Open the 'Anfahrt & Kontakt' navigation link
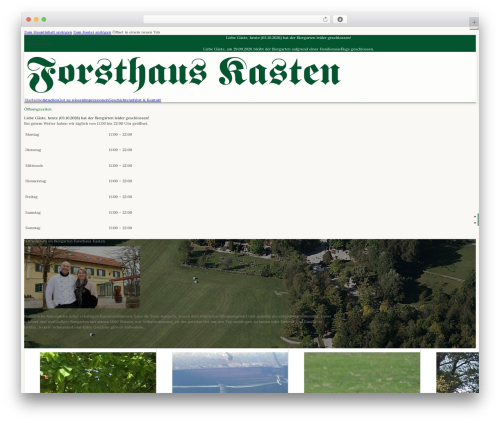Viewport: 500px width, 423px height. pyautogui.click(x=145, y=100)
